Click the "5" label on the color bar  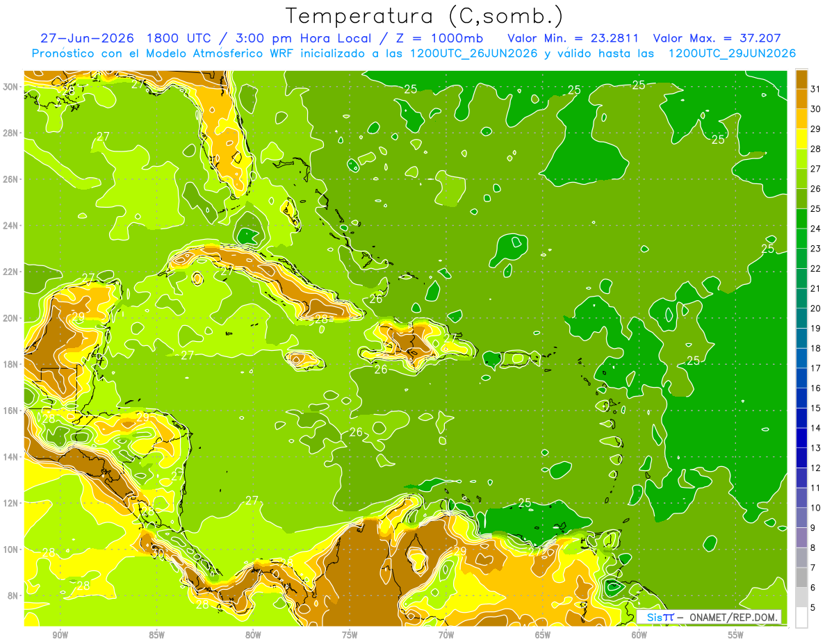click(814, 607)
